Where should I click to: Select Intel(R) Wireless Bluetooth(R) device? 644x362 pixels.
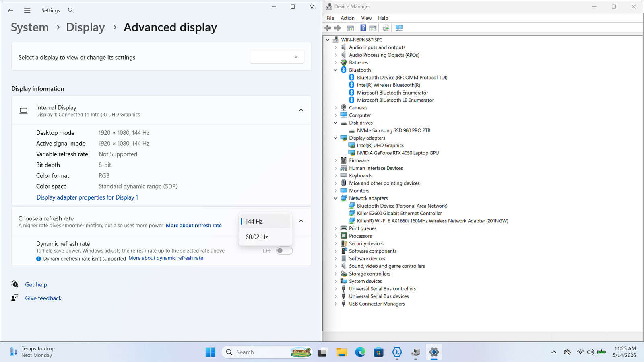(388, 85)
